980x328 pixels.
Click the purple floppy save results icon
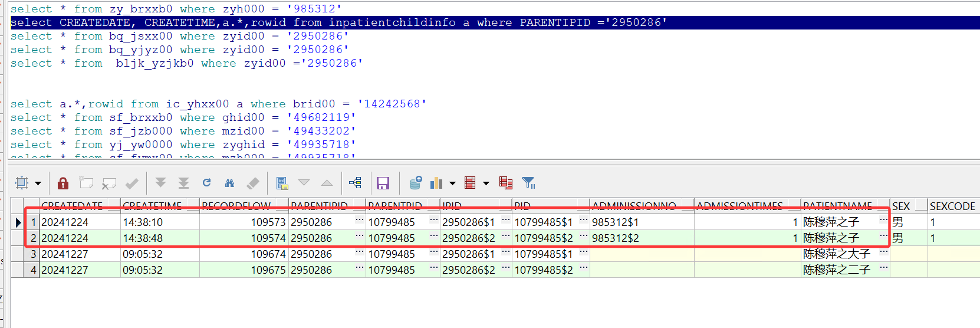pyautogui.click(x=383, y=183)
